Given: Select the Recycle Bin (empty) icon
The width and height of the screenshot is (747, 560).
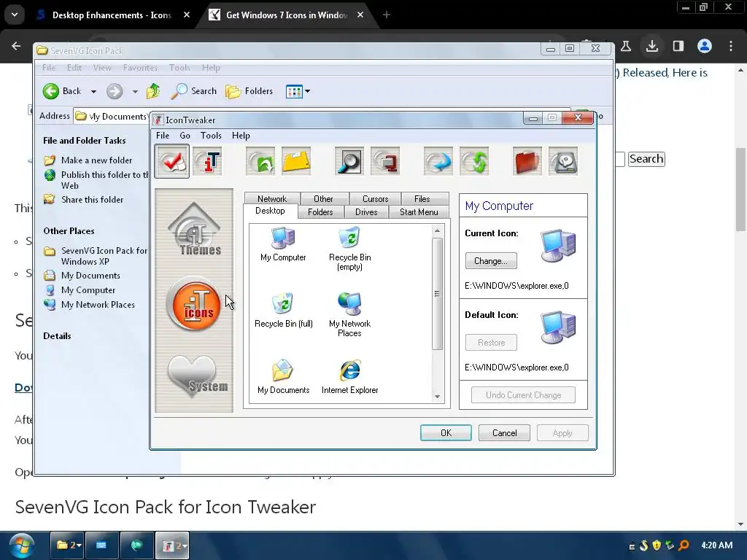Looking at the screenshot, I should click(349, 249).
